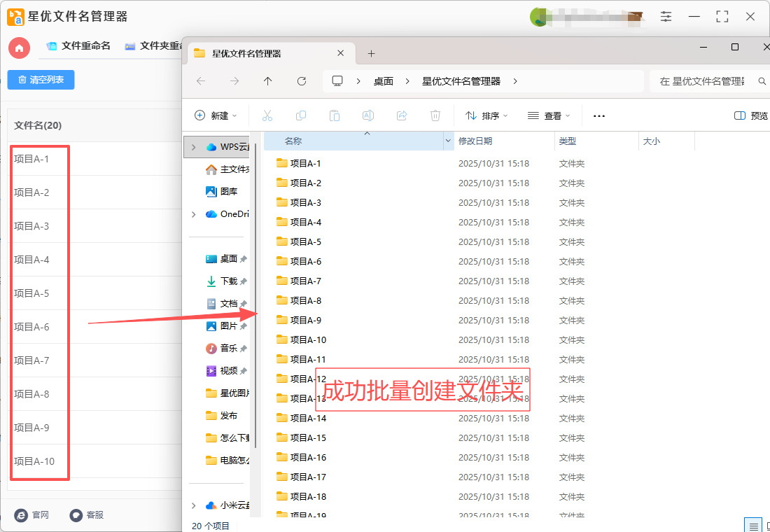Sort by the 类型 column header
Image resolution: width=770 pixels, height=532 pixels.
[596, 141]
